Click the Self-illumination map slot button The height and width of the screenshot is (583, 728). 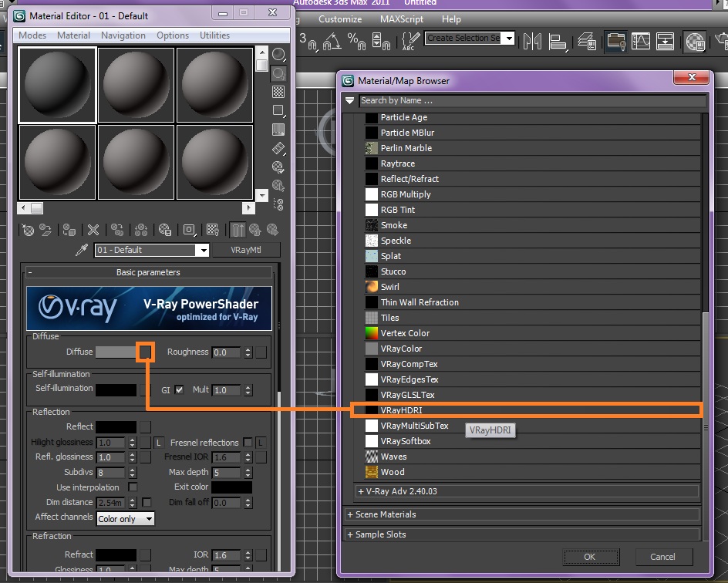point(145,390)
